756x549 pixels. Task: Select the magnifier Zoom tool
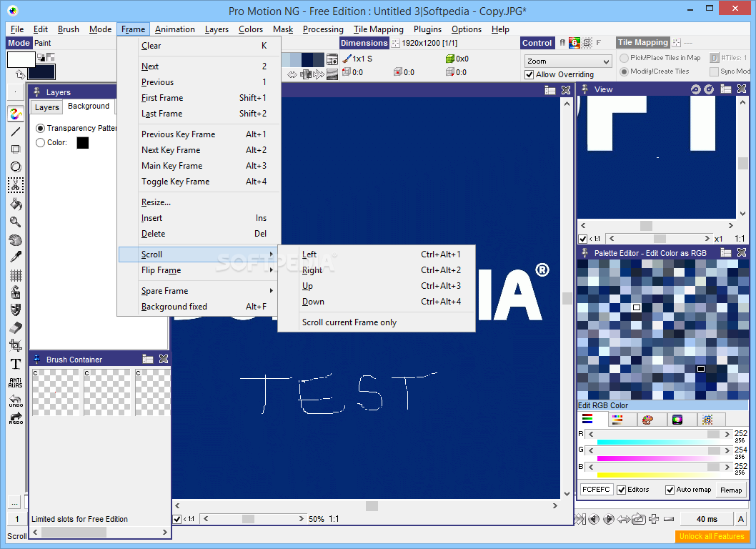(16, 222)
